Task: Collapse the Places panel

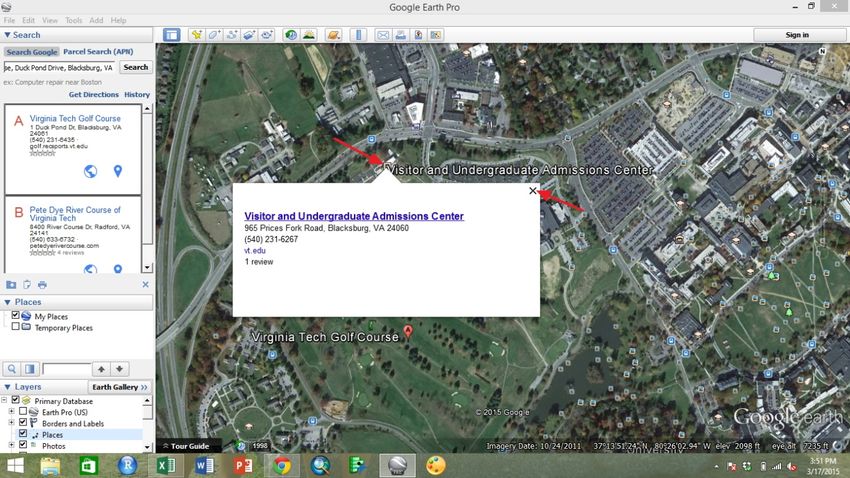Action: coord(8,302)
